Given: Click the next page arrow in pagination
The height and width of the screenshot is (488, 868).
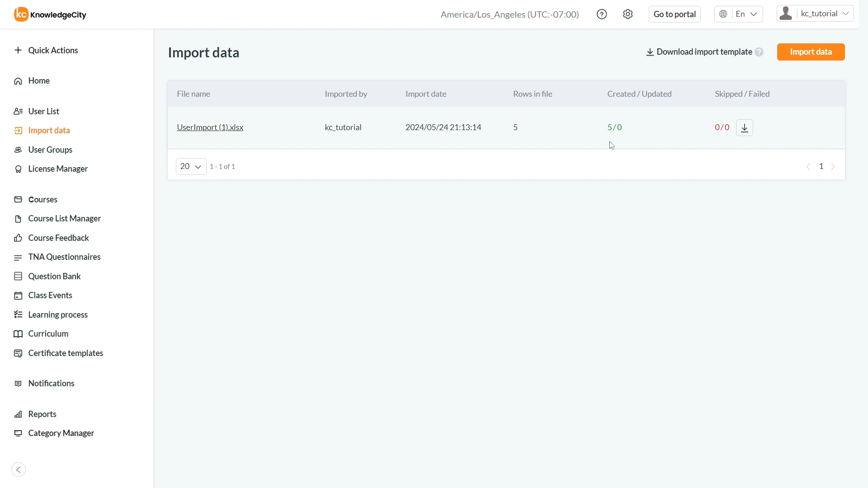Looking at the screenshot, I should coord(833,167).
